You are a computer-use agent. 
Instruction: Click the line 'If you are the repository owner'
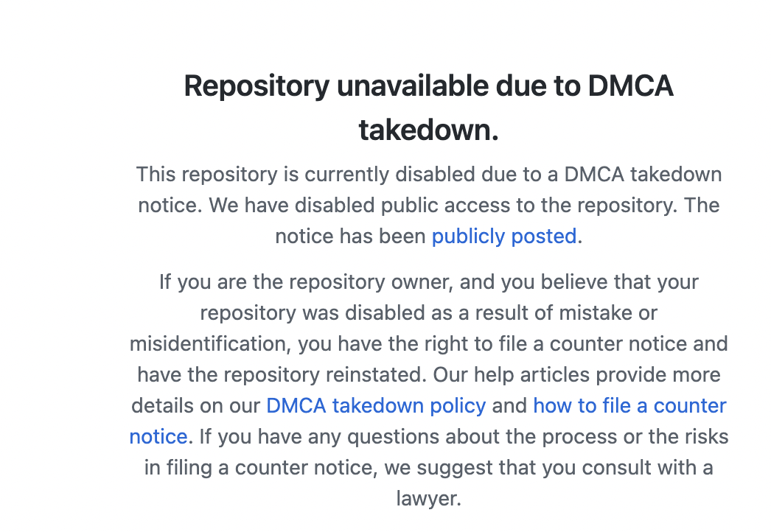429,283
